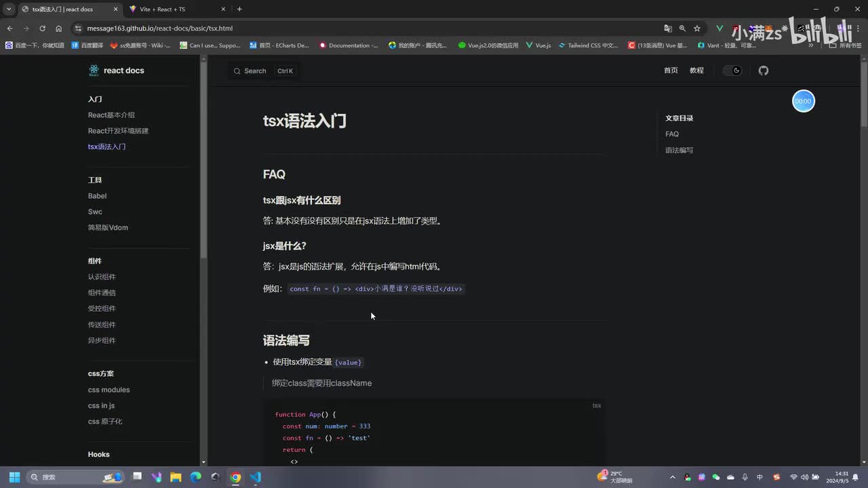
Task: Open Documentation bookmark
Action: tap(349, 45)
